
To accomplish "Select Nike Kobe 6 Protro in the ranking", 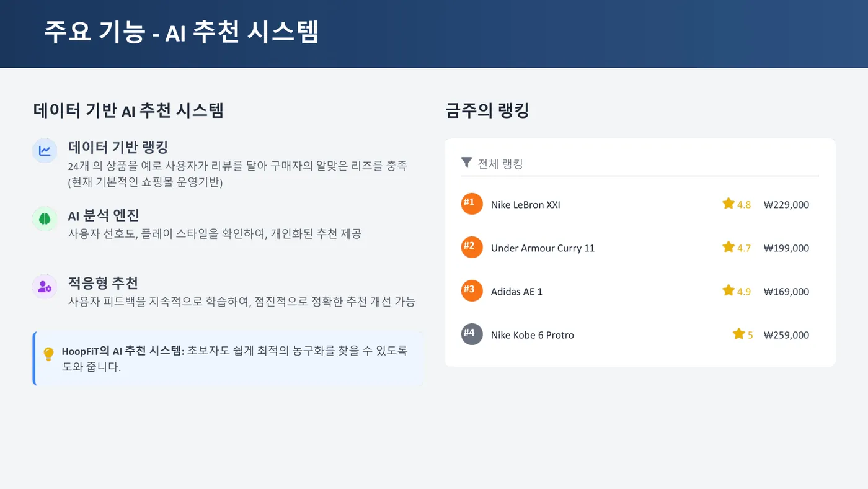I will click(533, 335).
